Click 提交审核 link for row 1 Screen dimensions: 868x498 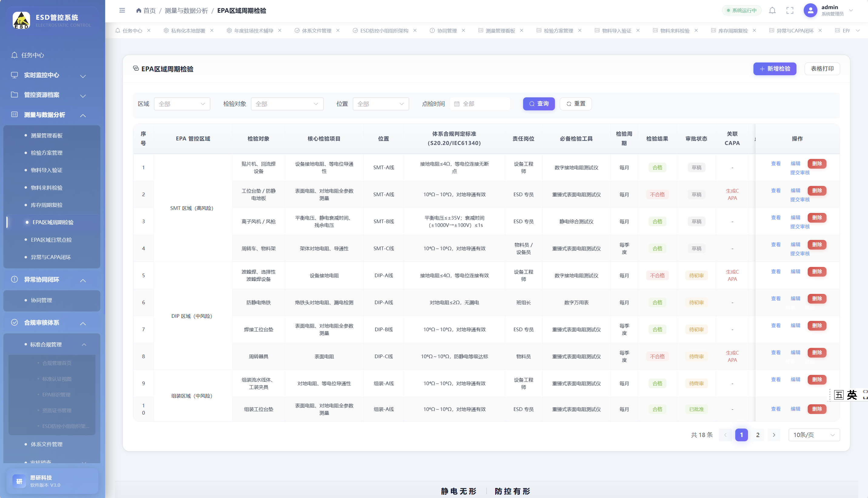click(x=800, y=172)
